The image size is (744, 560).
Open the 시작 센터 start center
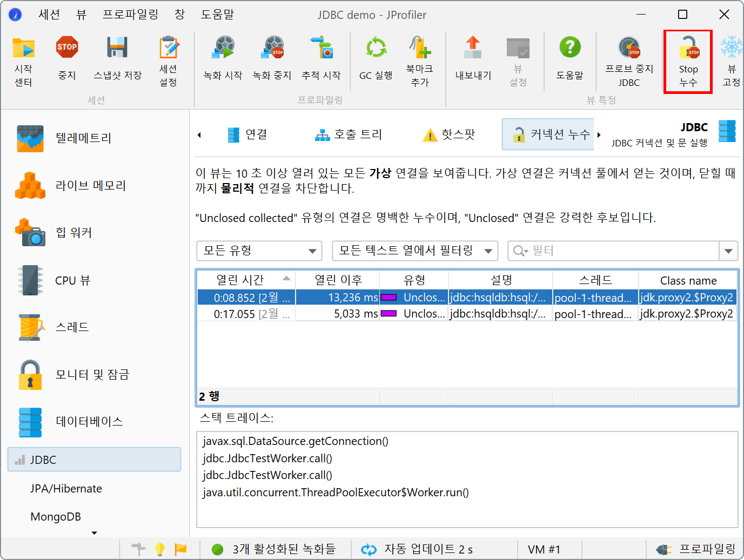coord(23,62)
